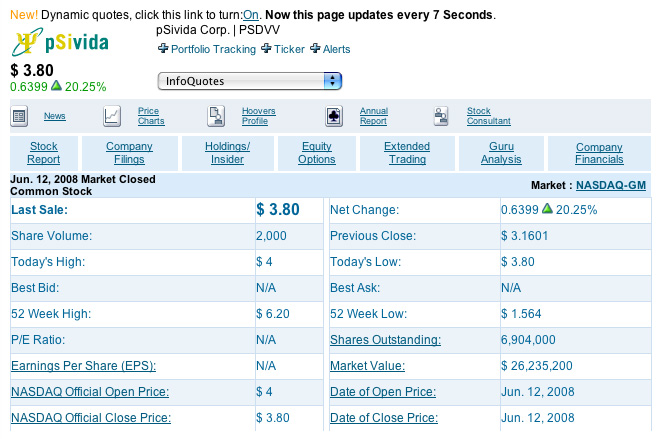Open the Hoovers Profile link
This screenshot has width=656, height=439.
pos(258,116)
